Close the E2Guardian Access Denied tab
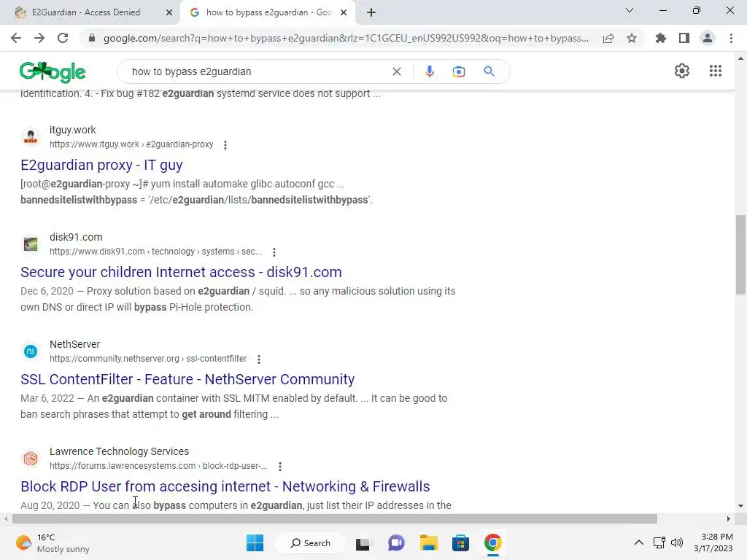Image resolution: width=747 pixels, height=560 pixels. [x=169, y=12]
